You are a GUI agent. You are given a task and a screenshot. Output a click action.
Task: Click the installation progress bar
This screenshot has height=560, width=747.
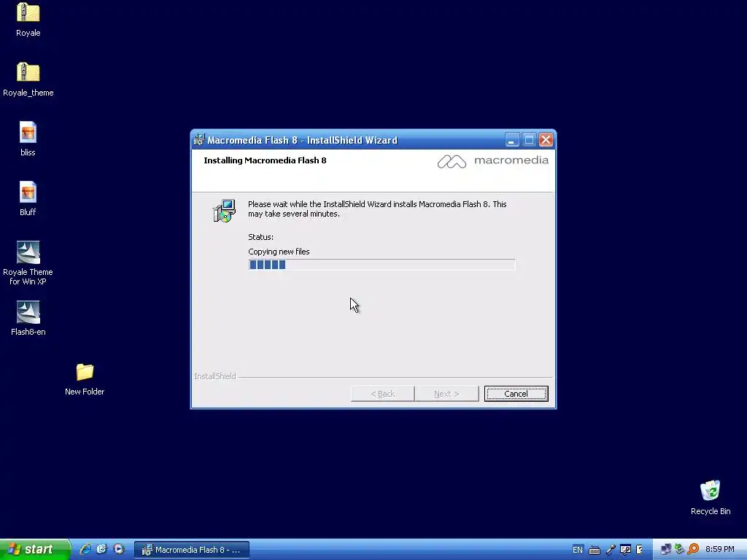click(382, 265)
